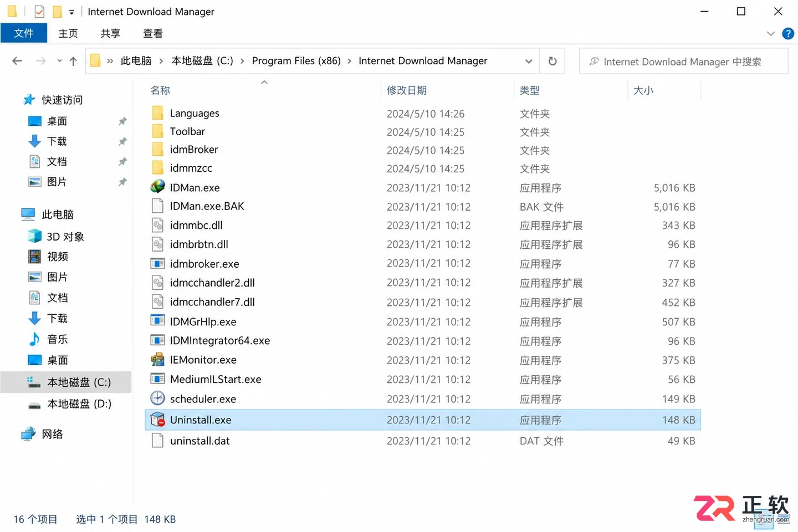
Task: Click the Languages folder icon
Action: (158, 113)
